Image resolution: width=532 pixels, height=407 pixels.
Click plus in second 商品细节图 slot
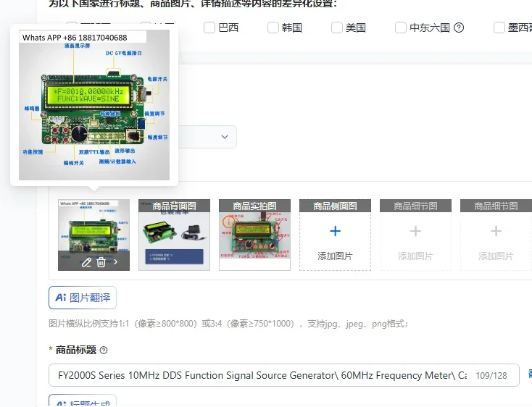[x=496, y=231]
